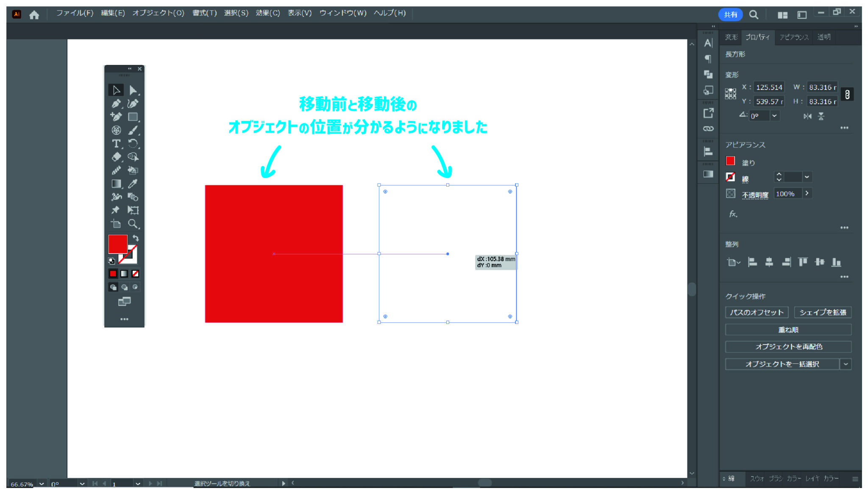Select the Eyedropper tool
This screenshot has width=868, height=494.
pyautogui.click(x=133, y=184)
